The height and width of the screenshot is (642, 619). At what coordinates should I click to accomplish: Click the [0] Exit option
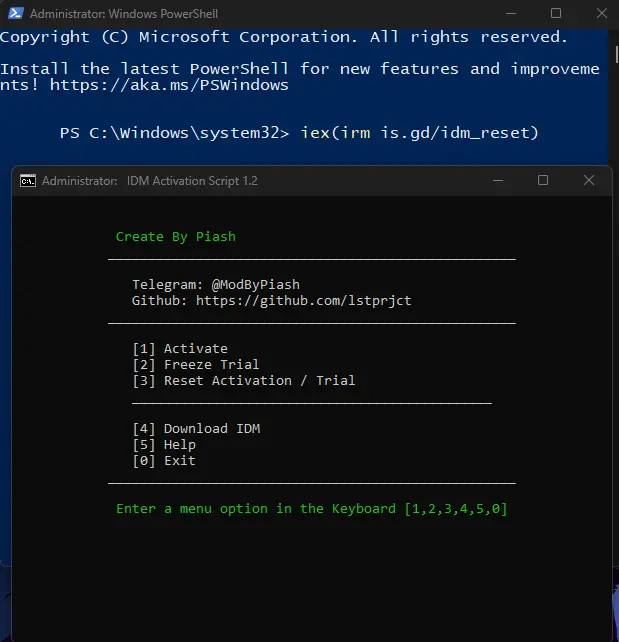164,461
